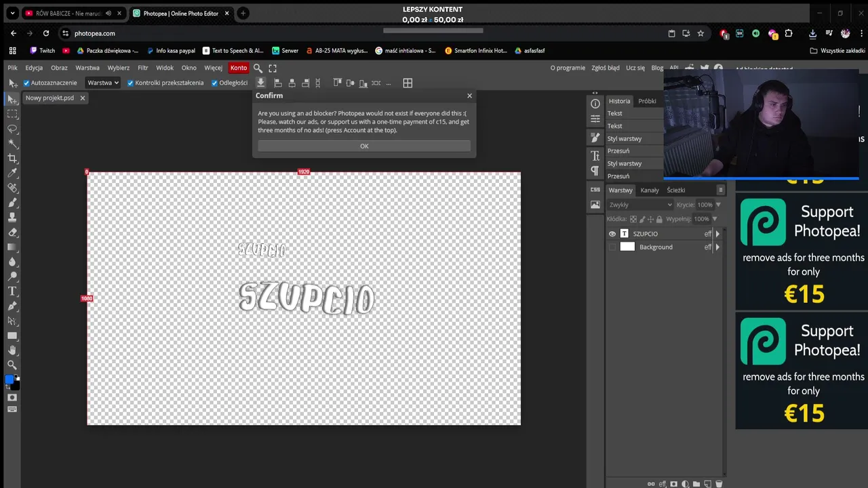Screen dimensions: 868x488
Task: Open the Warstwa menu in menu bar
Action: coord(87,68)
